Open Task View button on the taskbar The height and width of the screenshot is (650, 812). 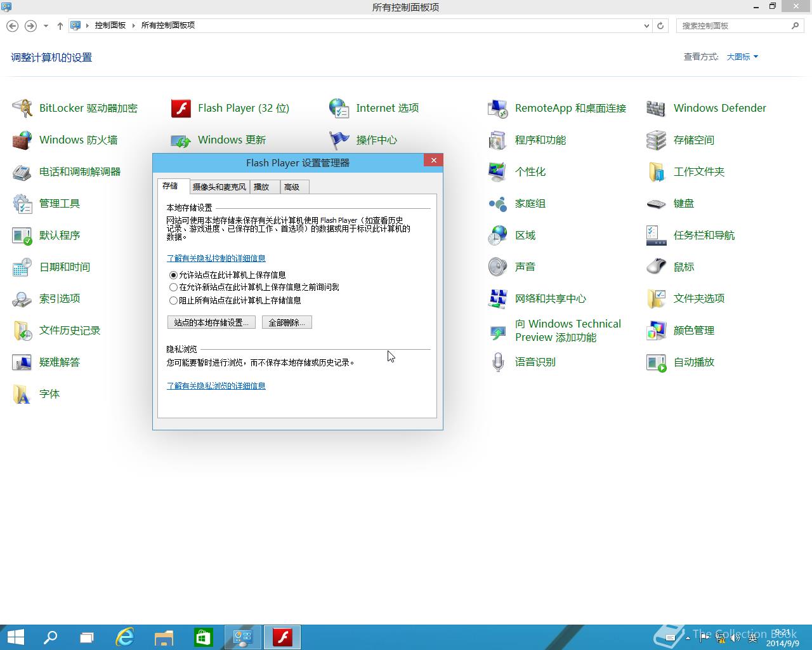coord(87,637)
